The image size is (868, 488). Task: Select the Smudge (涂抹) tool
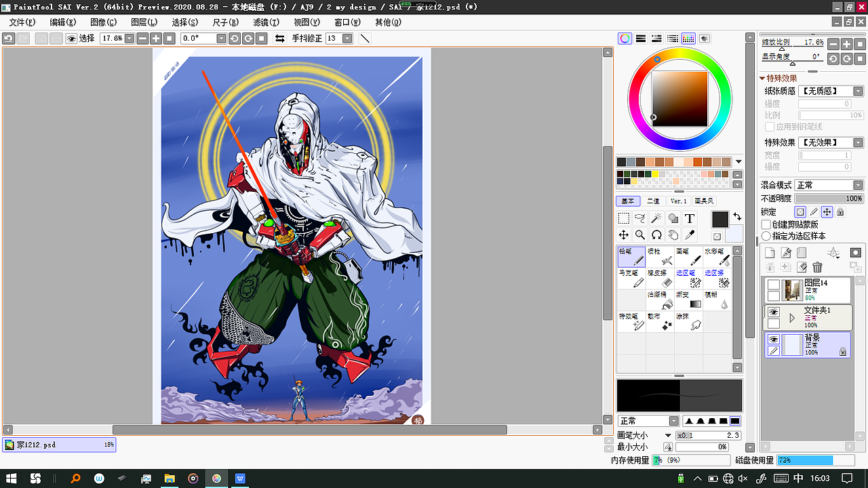(688, 322)
